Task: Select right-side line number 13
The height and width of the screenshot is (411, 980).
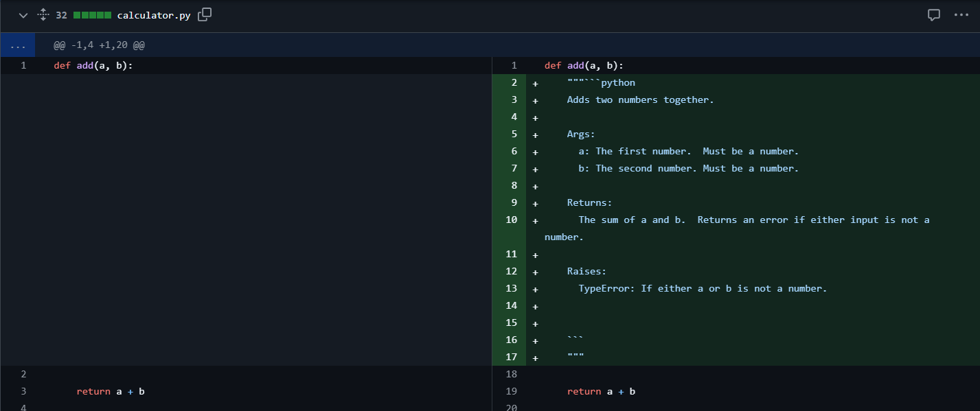Action: 511,289
